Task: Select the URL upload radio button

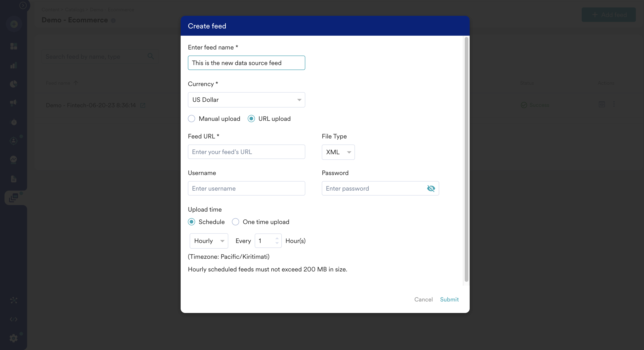Action: point(251,119)
